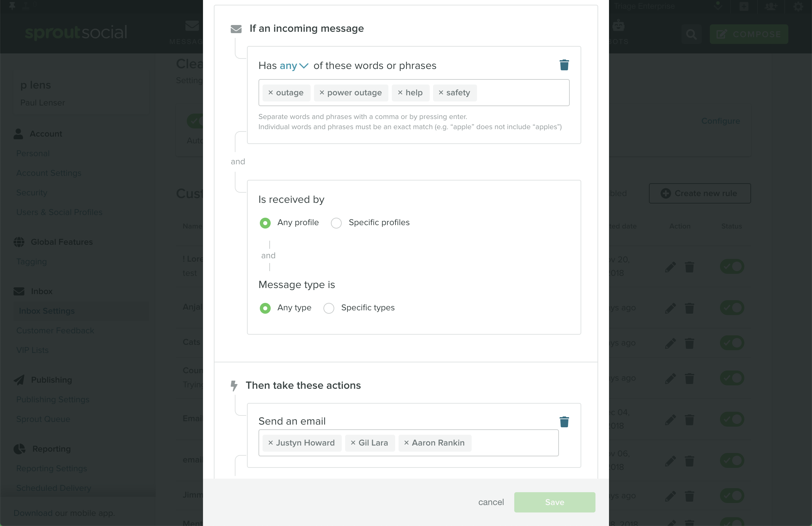
Task: Click the search icon in the top bar
Action: click(691, 34)
